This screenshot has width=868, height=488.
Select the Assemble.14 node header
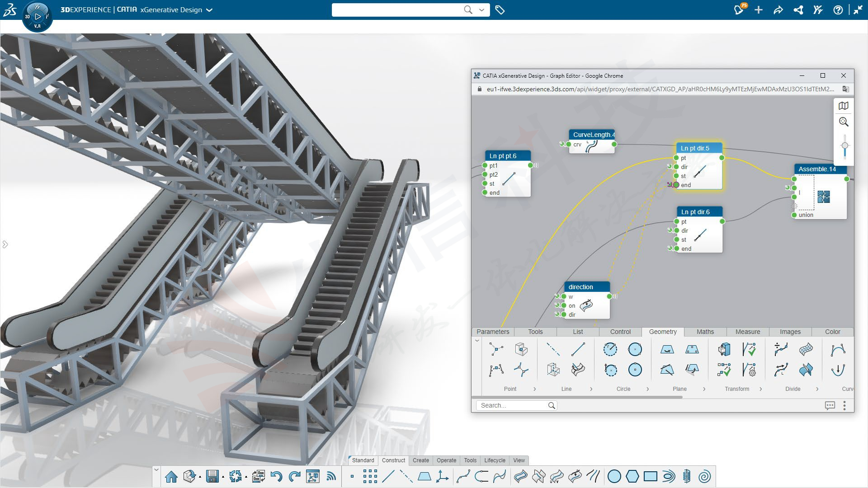[x=820, y=169]
